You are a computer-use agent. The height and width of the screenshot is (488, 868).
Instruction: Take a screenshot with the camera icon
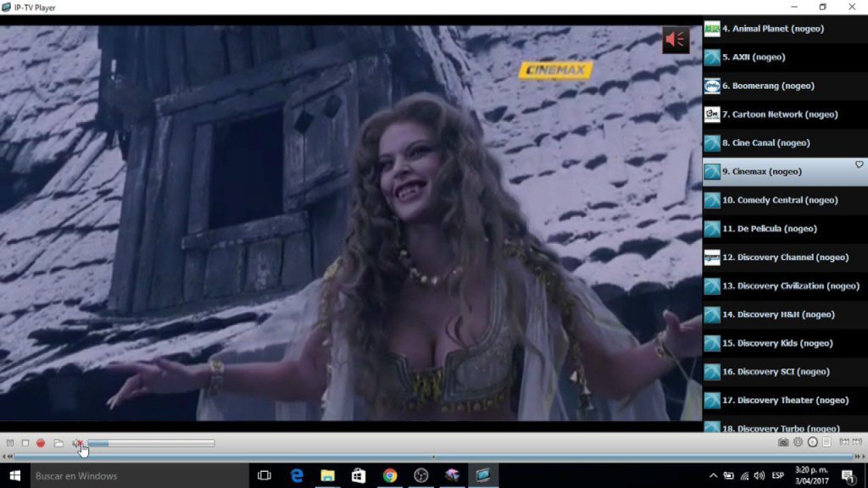tap(784, 441)
